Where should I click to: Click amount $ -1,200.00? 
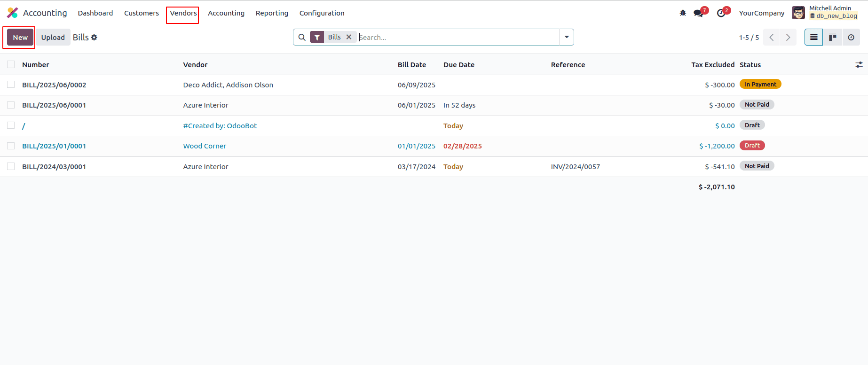click(x=717, y=146)
